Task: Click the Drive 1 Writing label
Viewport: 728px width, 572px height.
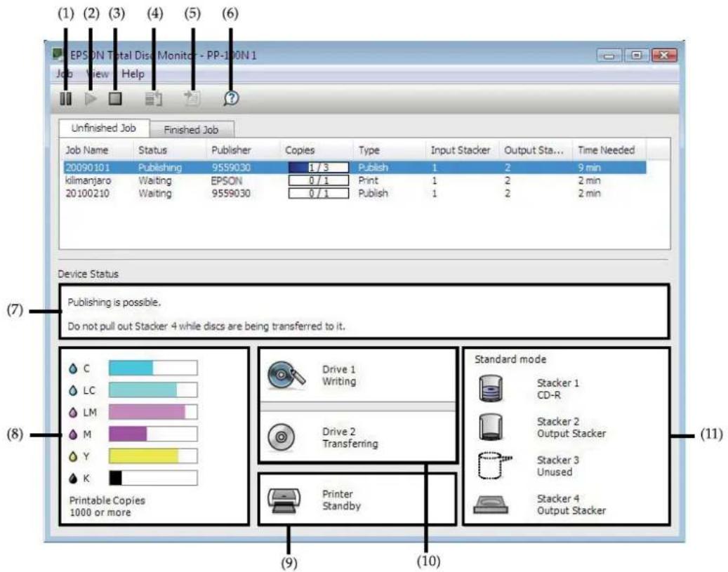Action: coord(339,375)
